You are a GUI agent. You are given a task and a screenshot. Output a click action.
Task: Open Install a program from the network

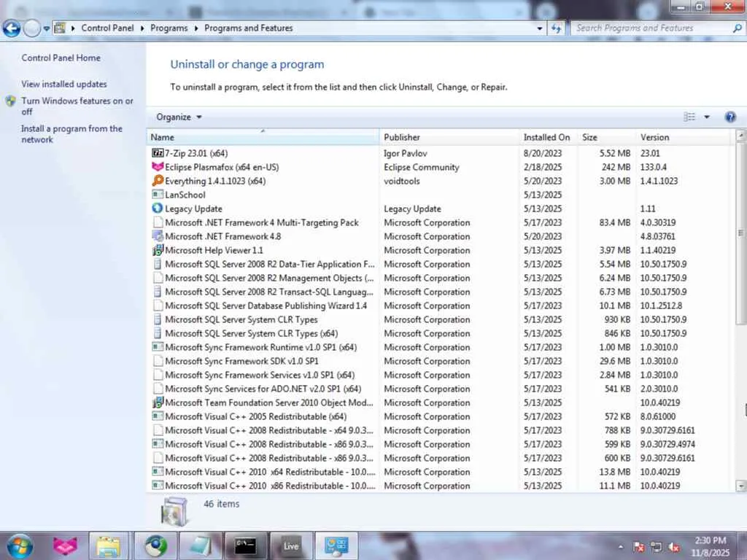coord(71,134)
